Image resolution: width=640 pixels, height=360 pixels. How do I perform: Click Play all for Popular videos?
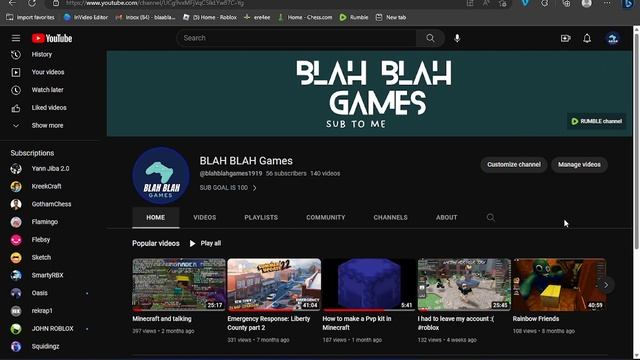point(205,243)
